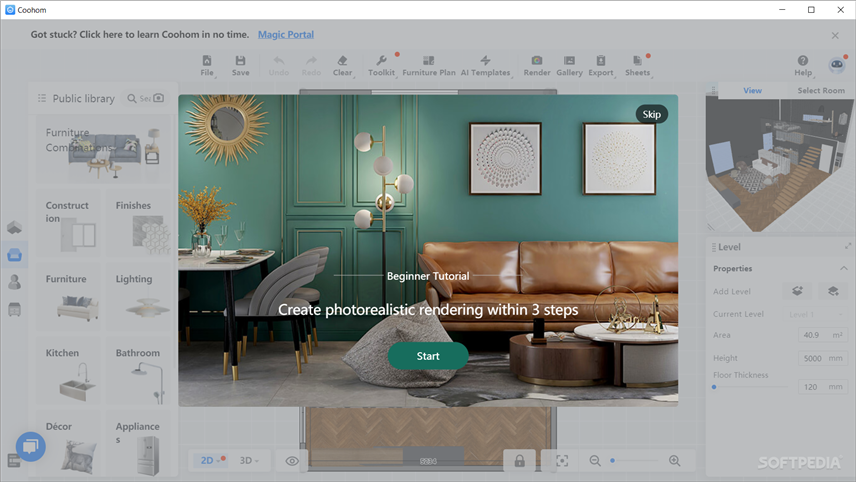Toggle the eye visibility button

pyautogui.click(x=292, y=461)
